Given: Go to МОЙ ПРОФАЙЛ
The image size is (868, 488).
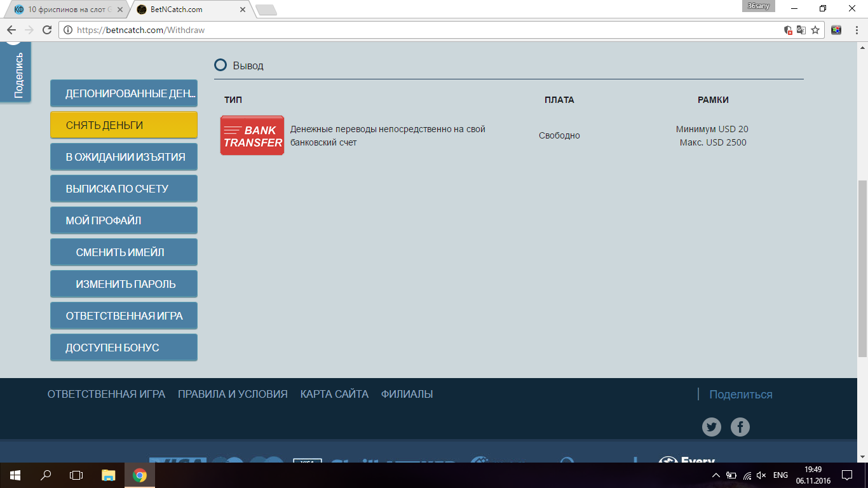Looking at the screenshot, I should 124,220.
